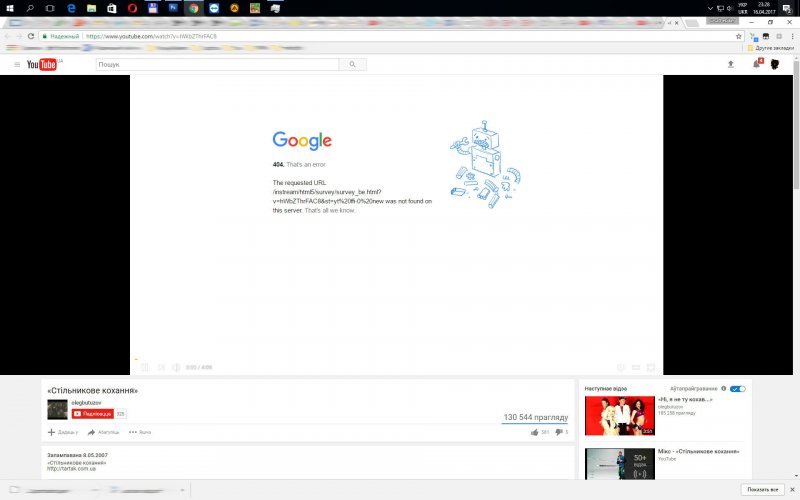This screenshot has height=500, width=800.
Task: Click the red subscribe button
Action: pos(92,414)
